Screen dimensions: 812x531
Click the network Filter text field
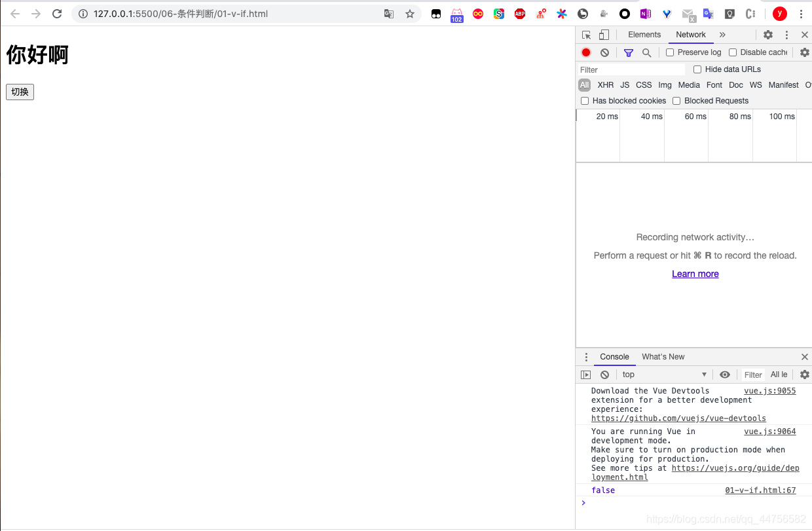[x=631, y=69]
